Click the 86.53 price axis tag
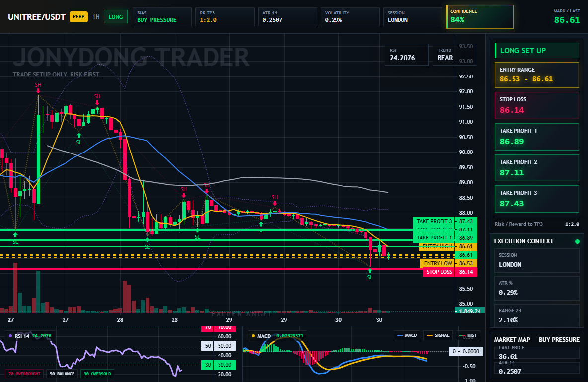588x382 pixels. coord(466,263)
